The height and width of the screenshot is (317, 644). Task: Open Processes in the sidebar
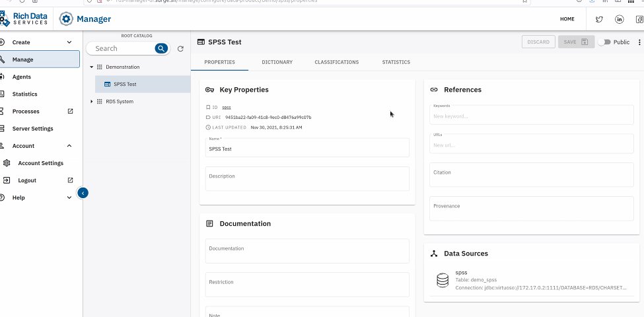point(40,111)
